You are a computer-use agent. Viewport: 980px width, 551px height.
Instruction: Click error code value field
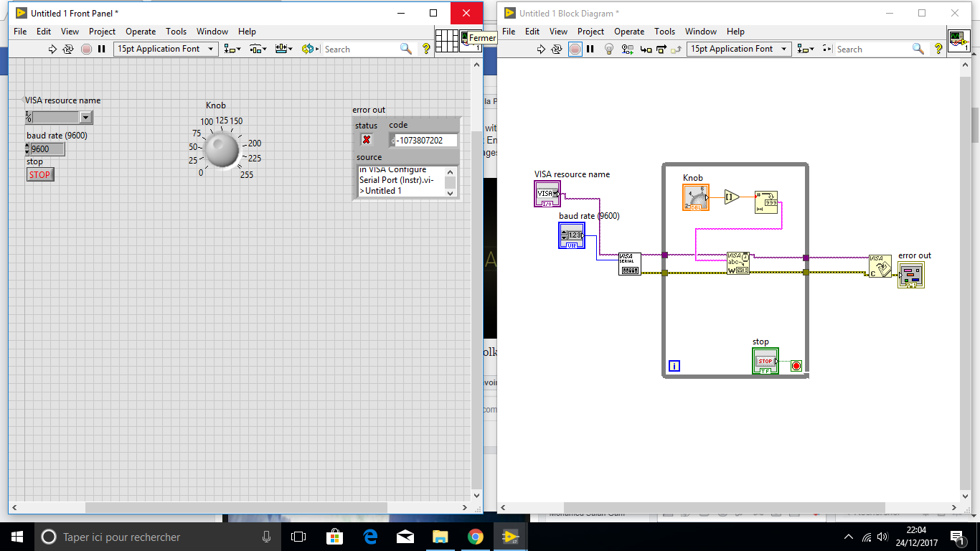(426, 140)
